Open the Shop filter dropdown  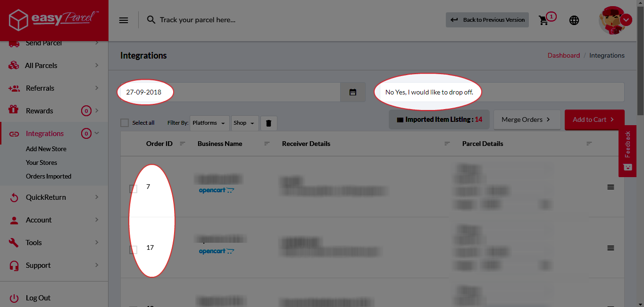coord(244,123)
